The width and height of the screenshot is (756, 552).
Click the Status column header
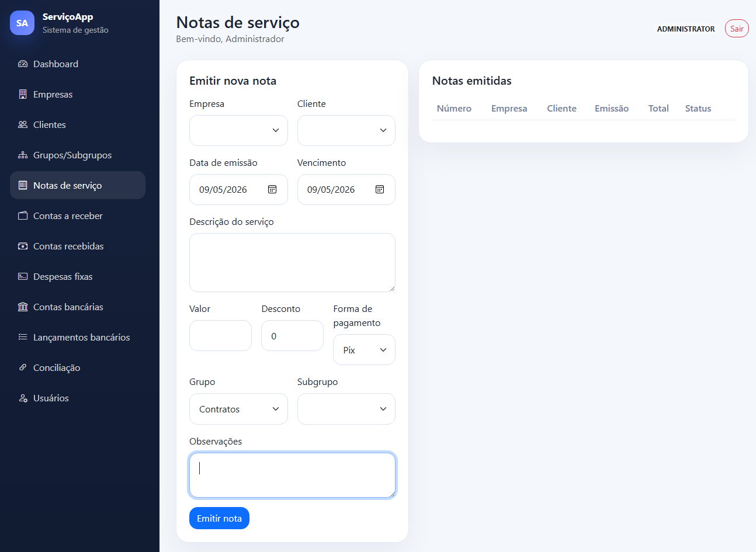(698, 108)
